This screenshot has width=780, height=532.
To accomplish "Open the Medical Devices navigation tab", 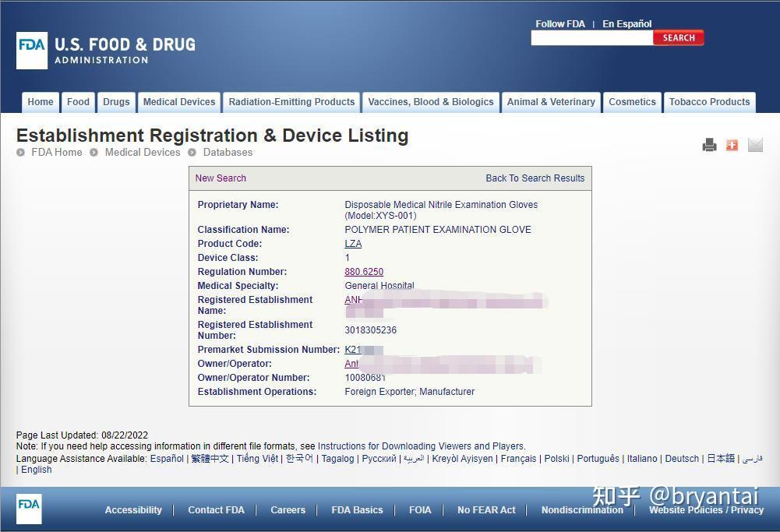I will pyautogui.click(x=179, y=102).
